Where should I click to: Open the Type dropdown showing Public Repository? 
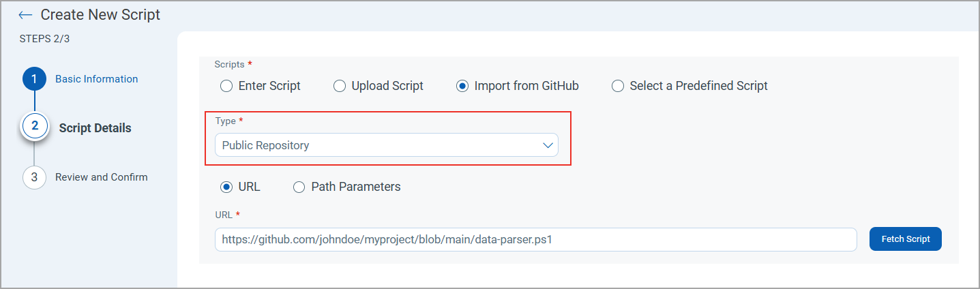(x=387, y=145)
